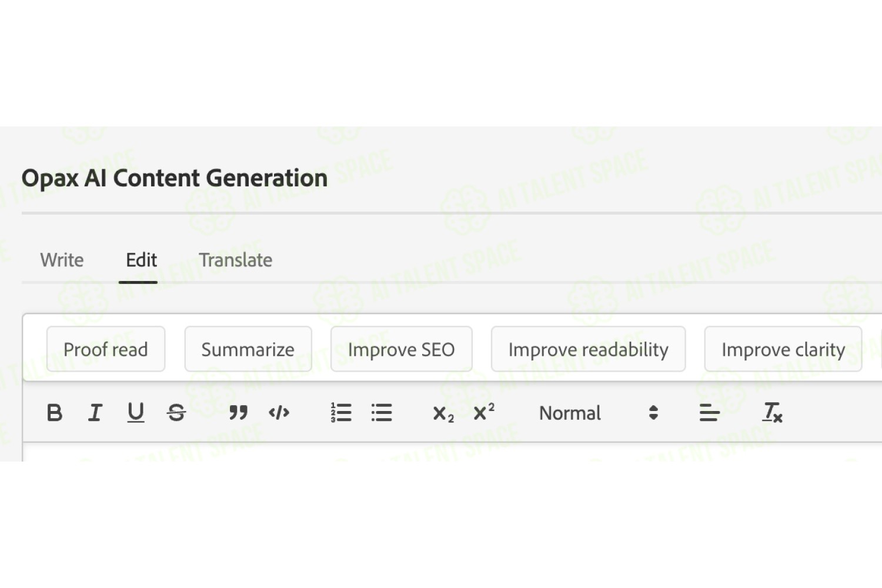The width and height of the screenshot is (882, 588).
Task: Switch to the Translate tab
Action: pos(235,260)
